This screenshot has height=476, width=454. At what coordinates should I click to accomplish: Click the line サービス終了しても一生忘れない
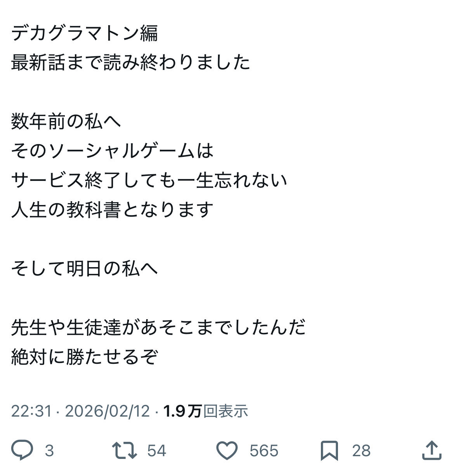(149, 181)
